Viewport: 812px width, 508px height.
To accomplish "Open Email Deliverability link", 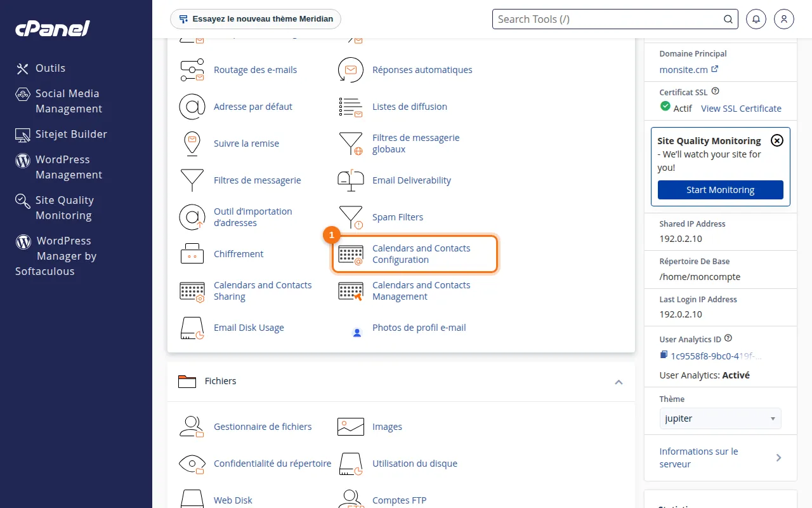I will click(x=412, y=180).
